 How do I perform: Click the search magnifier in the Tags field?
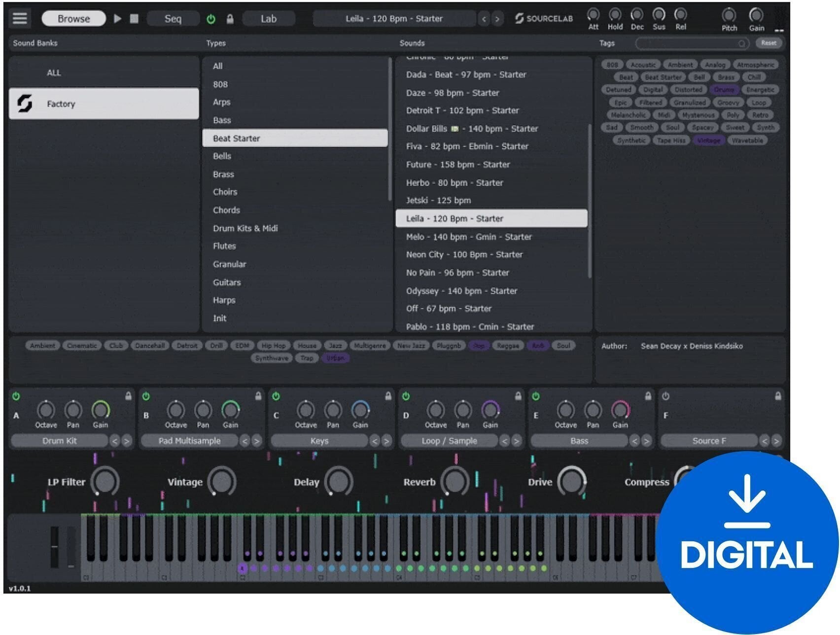(x=742, y=43)
